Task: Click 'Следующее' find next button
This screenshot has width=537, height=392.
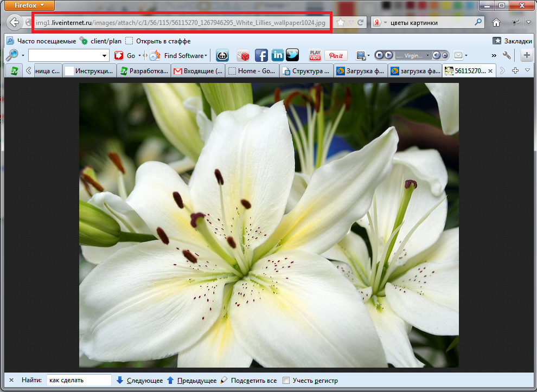Action: (140, 381)
